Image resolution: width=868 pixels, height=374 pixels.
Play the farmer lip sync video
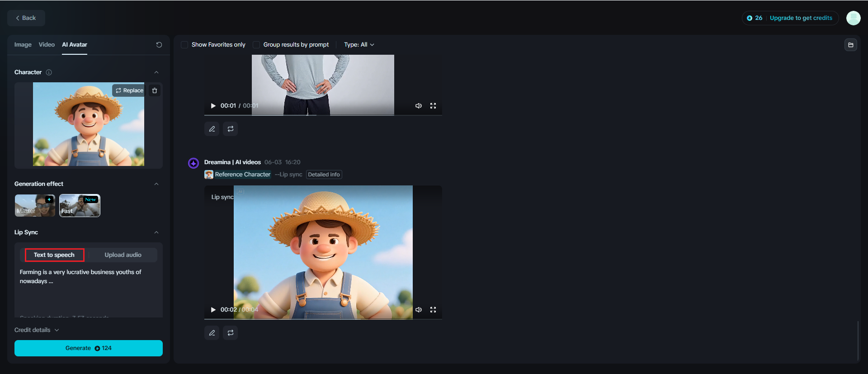213,310
